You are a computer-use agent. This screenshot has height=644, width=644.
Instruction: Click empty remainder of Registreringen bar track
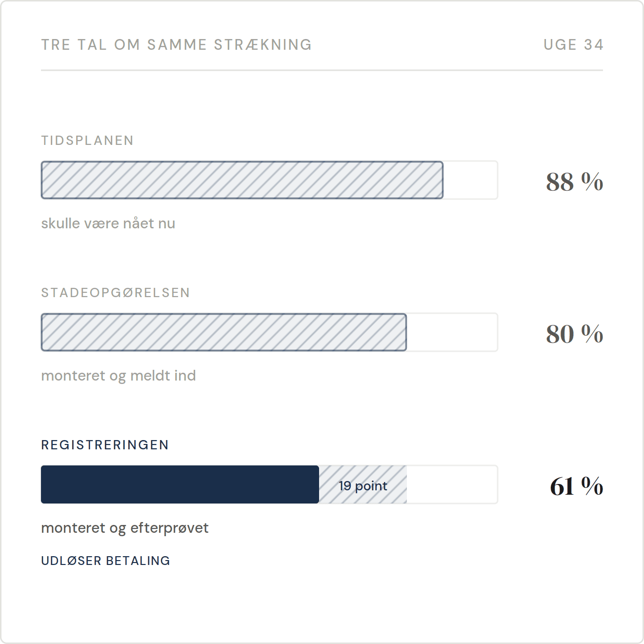(452, 484)
